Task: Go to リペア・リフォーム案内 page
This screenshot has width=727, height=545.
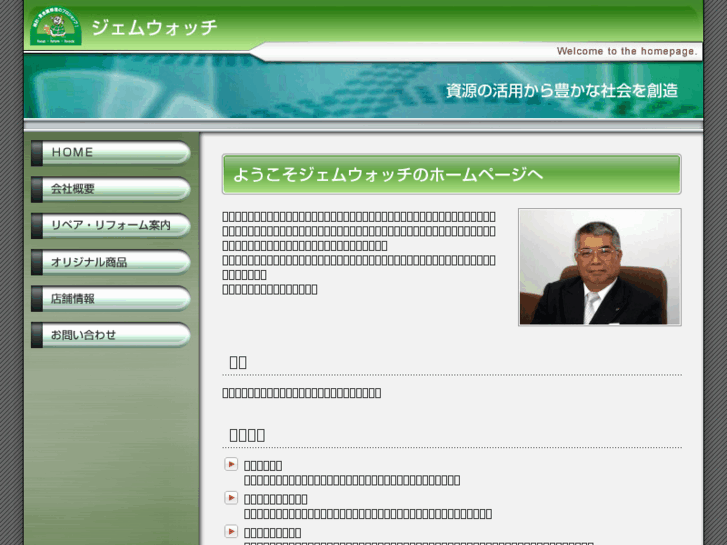Action: tap(111, 226)
